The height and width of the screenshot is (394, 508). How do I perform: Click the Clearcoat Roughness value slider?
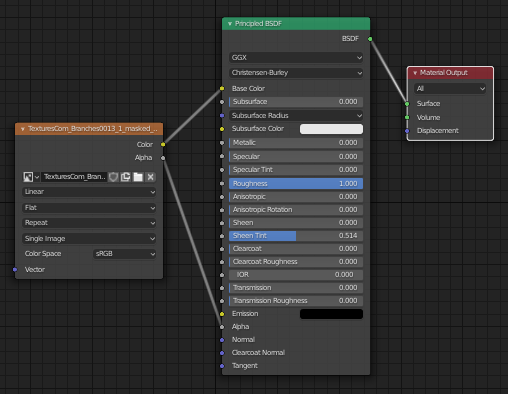[296, 262]
